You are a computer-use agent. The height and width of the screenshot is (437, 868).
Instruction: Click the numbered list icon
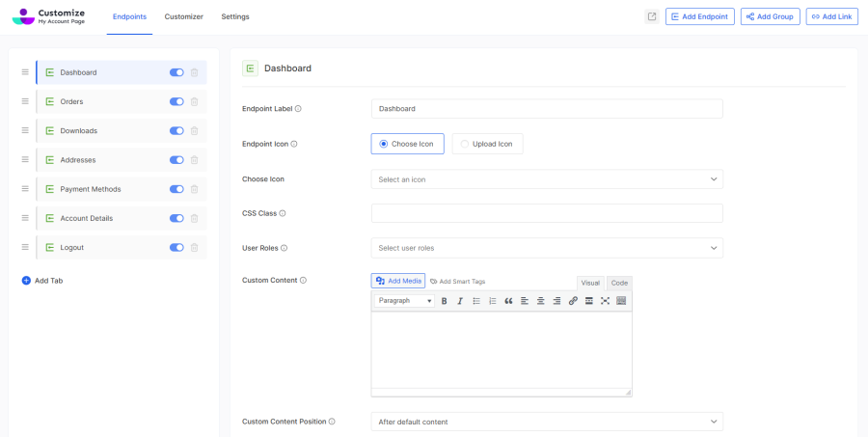[x=493, y=301]
